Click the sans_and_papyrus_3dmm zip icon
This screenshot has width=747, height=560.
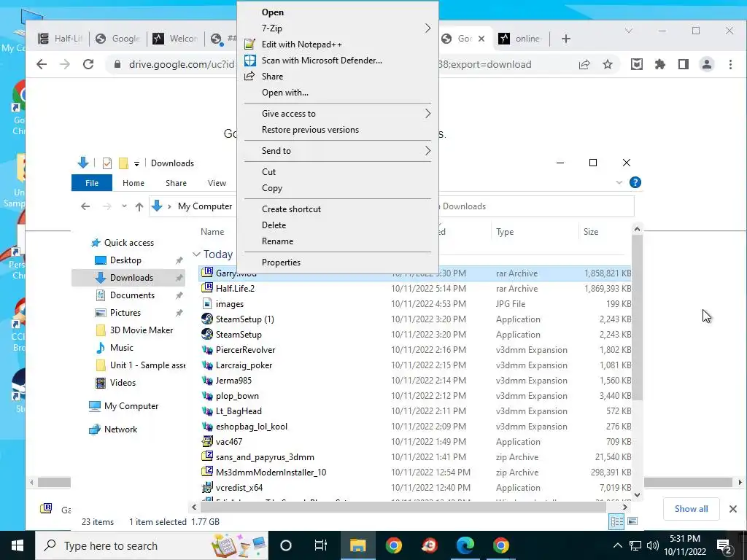point(207,456)
